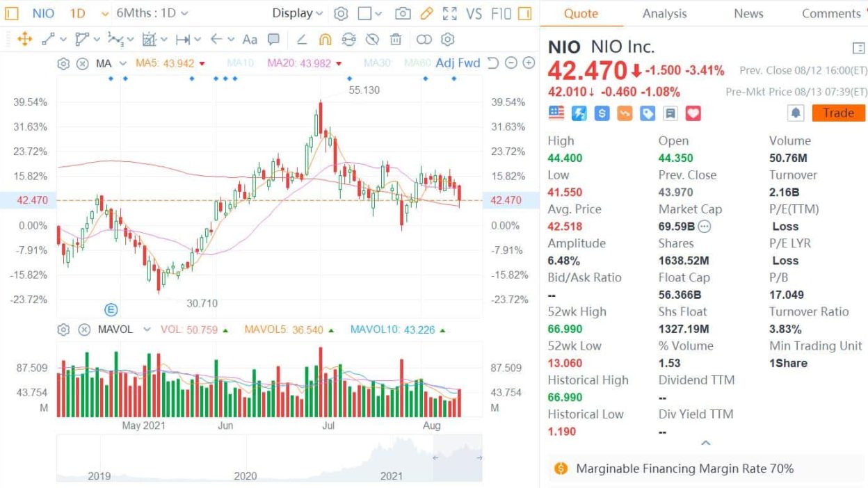The height and width of the screenshot is (488, 868).
Task: Enter fullscreen chart mode
Action: tap(450, 13)
